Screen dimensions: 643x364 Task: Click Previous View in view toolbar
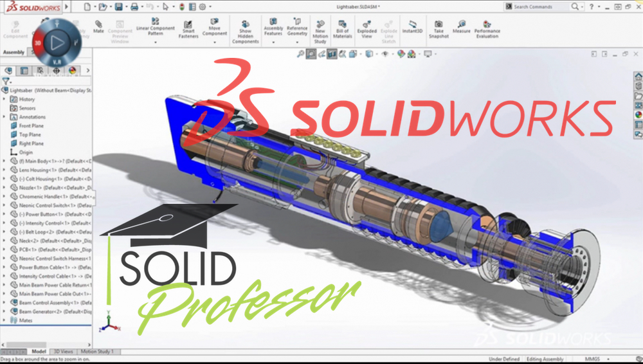coord(321,54)
